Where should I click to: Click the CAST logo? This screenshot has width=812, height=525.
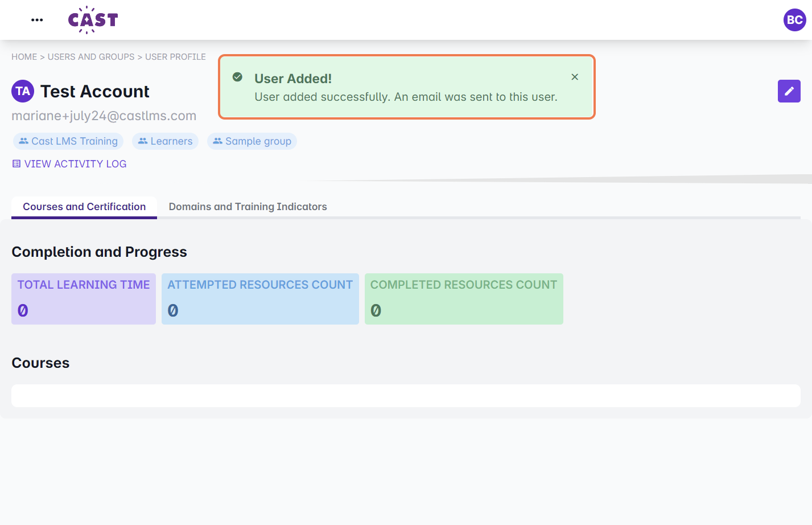pos(93,20)
